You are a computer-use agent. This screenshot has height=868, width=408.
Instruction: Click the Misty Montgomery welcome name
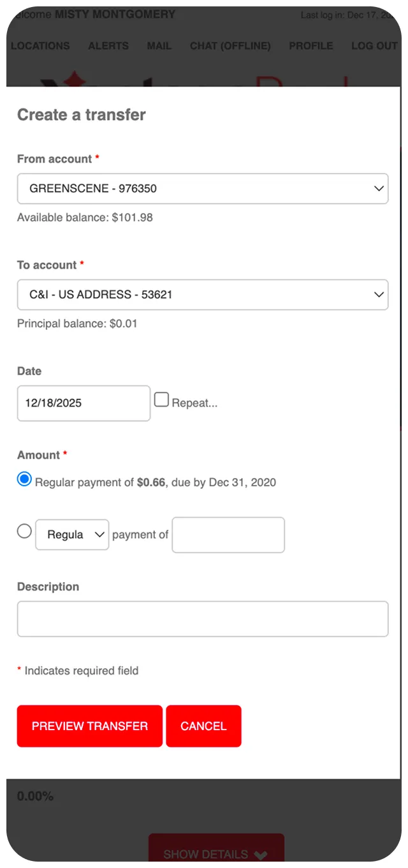point(115,14)
